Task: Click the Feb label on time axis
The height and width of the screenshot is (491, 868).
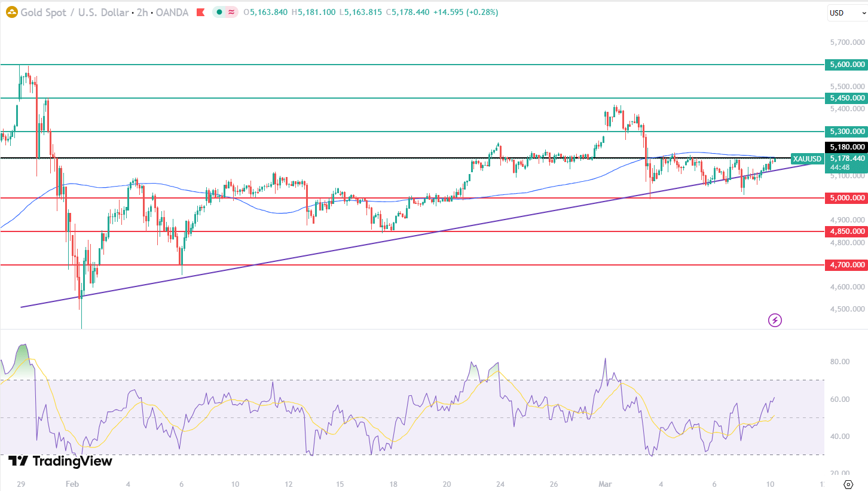Action: tap(72, 484)
